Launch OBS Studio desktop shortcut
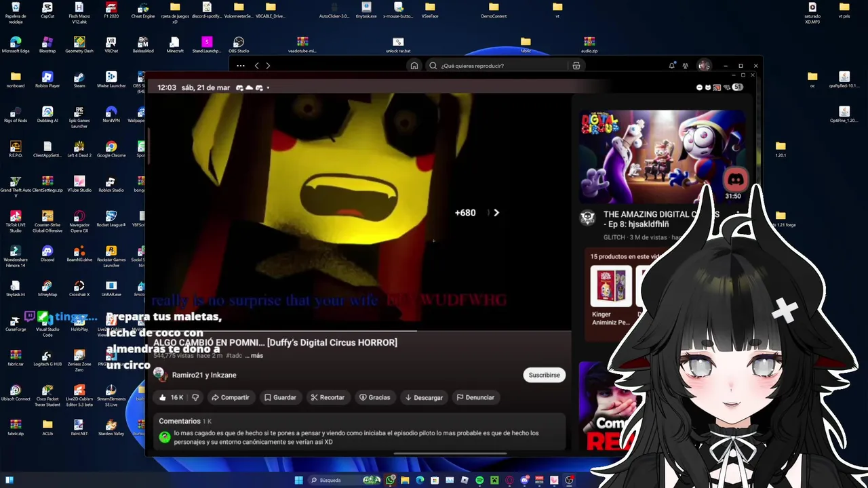Viewport: 868px width, 488px height. pos(239,45)
